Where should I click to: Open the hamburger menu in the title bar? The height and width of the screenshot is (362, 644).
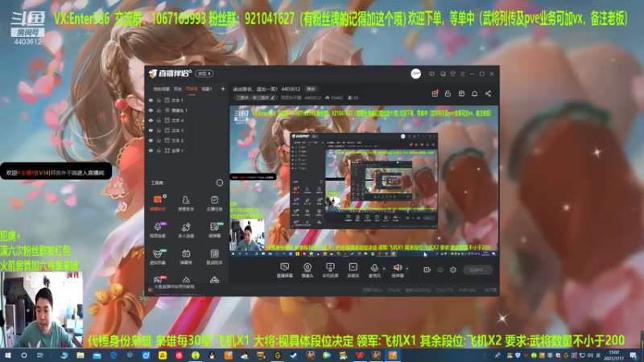click(x=462, y=74)
